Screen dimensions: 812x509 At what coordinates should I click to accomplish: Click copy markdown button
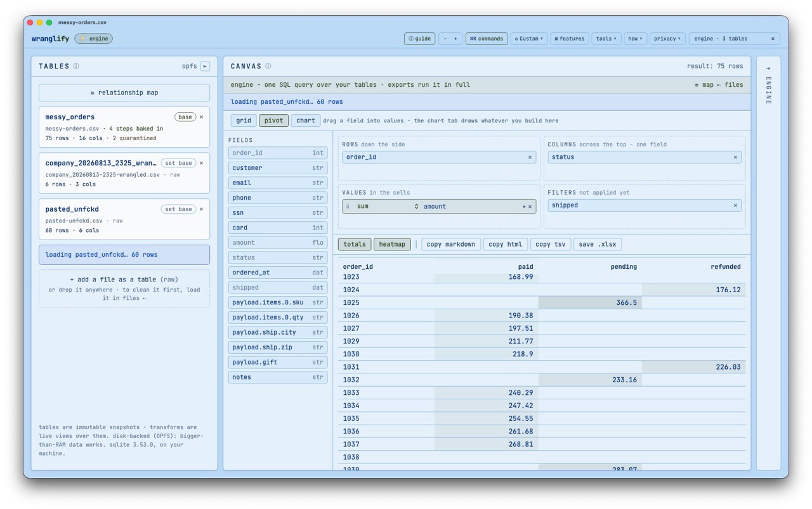(x=451, y=244)
